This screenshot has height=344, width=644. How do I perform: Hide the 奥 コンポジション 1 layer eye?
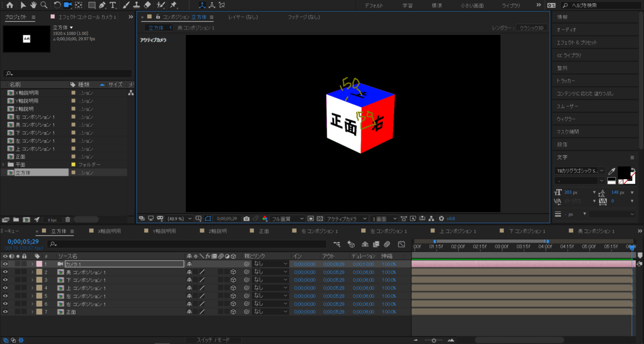(x=5, y=272)
